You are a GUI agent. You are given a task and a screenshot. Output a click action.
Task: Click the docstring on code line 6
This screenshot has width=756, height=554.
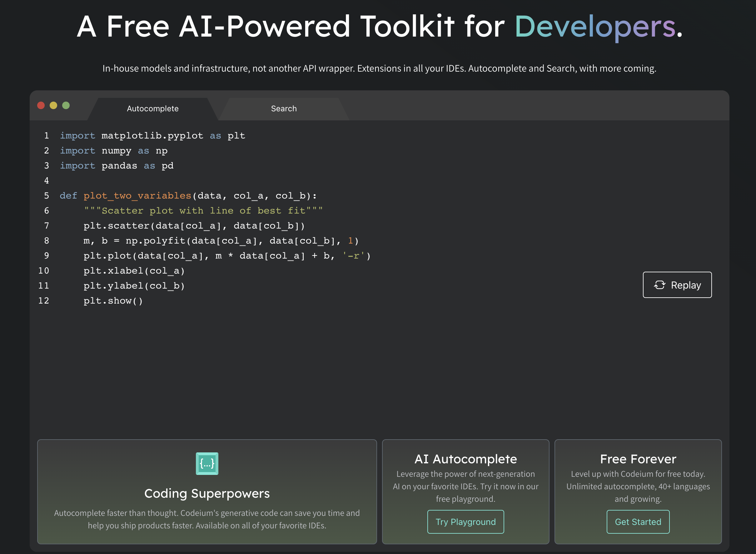click(203, 211)
